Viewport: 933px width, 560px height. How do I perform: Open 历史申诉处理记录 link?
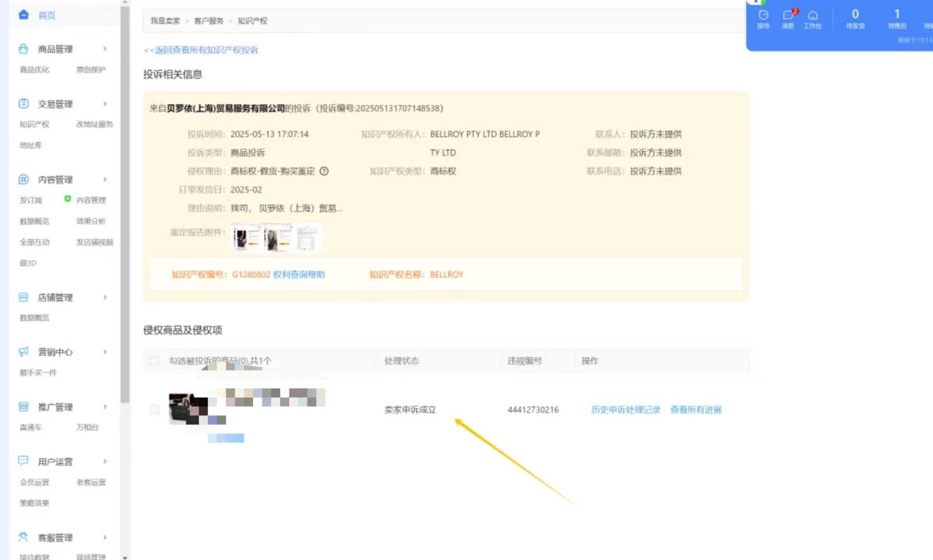625,410
